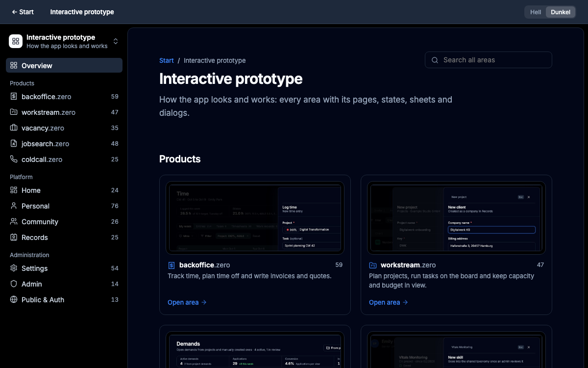Open vacancy.zero in the sidebar
588x368 pixels.
tap(64, 128)
